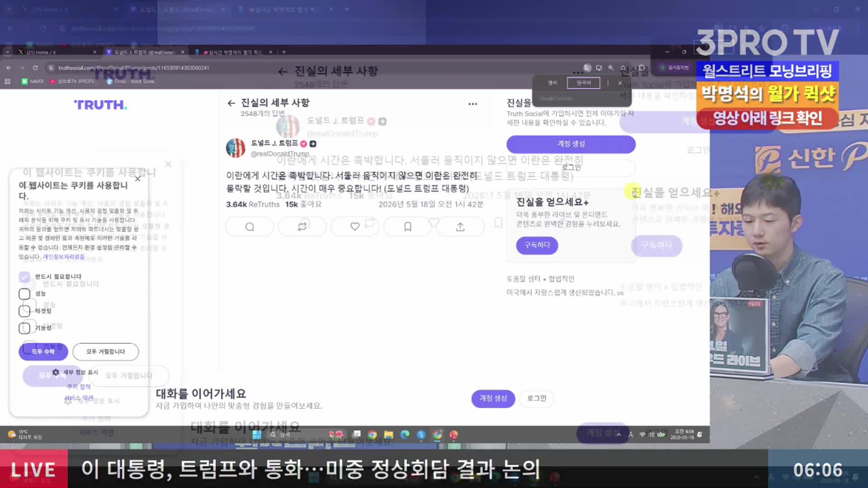Image resolution: width=868 pixels, height=488 pixels.
Task: Open the post three-dot options menu
Action: click(x=472, y=104)
